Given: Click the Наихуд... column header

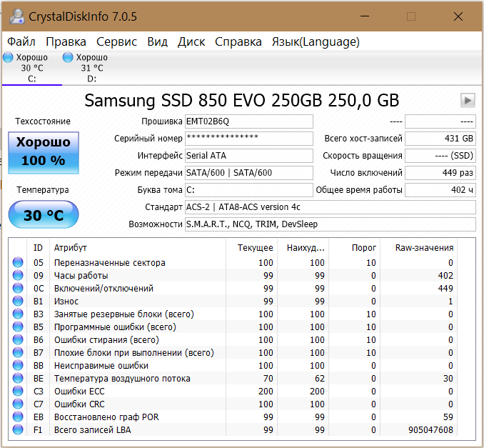Looking at the screenshot, I should (x=303, y=248).
